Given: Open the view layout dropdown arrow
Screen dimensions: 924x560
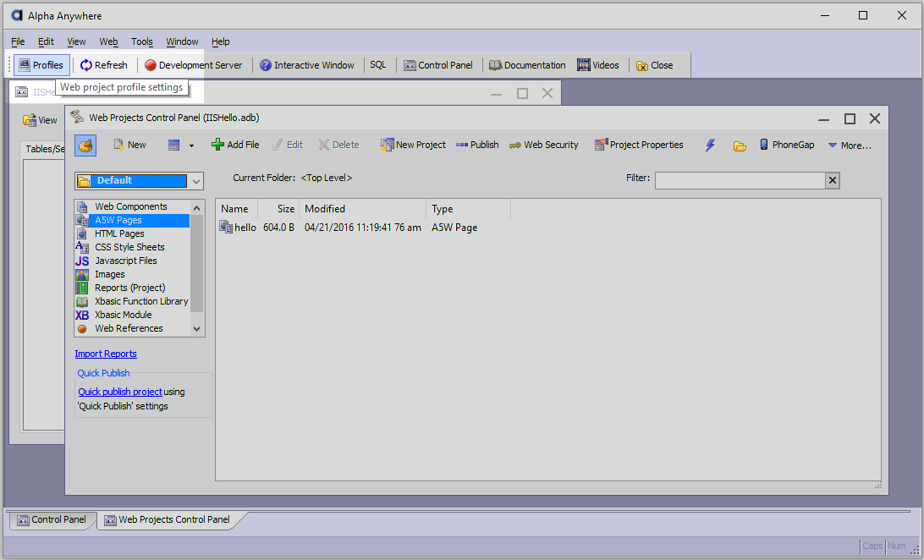Looking at the screenshot, I should [191, 145].
